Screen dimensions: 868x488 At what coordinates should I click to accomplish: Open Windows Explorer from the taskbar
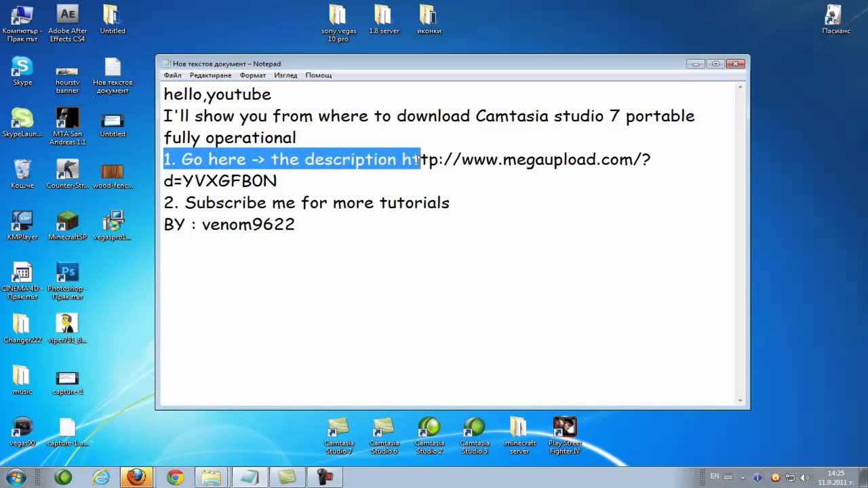tap(212, 477)
